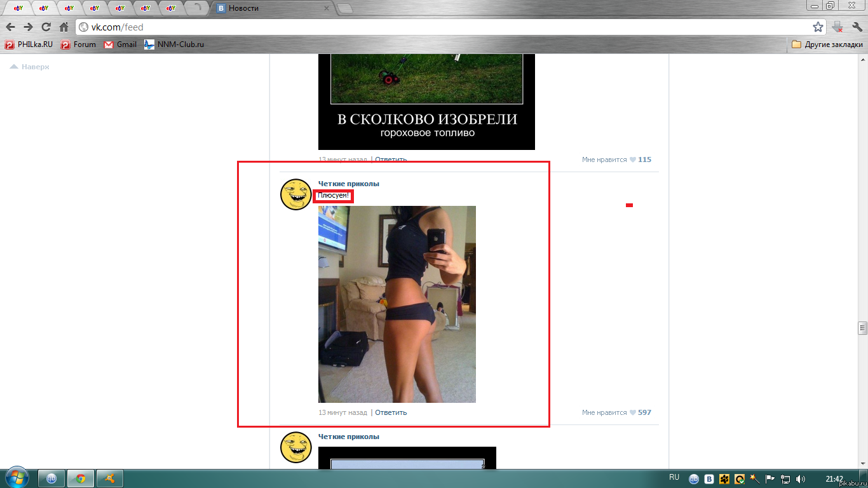Screen dimensions: 868x488
Task: Open the orange app taskbar button
Action: click(x=110, y=478)
